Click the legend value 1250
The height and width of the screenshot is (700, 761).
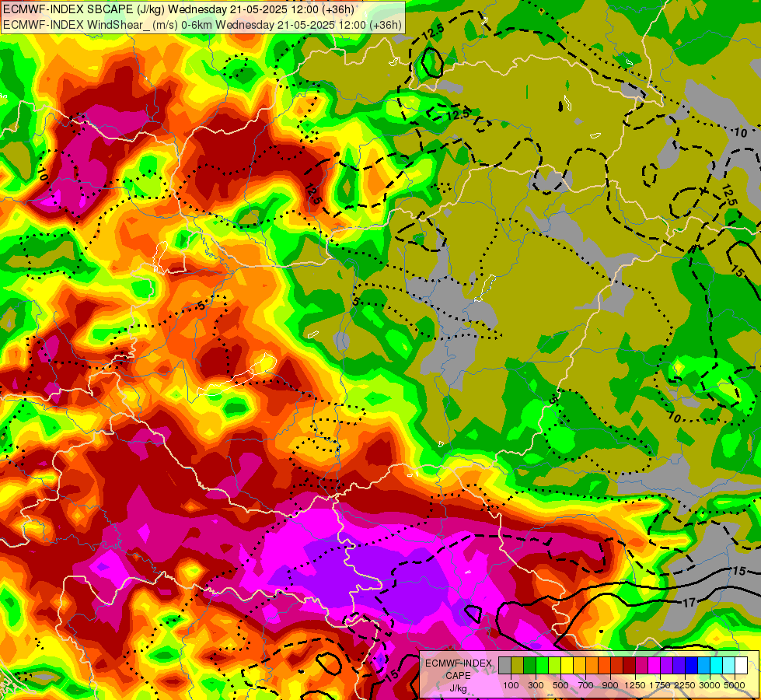[635, 685]
